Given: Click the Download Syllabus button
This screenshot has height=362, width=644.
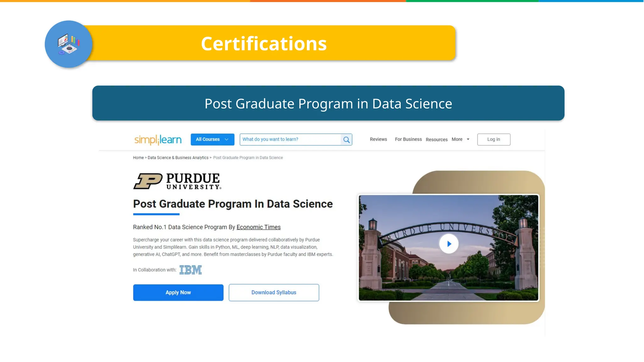Looking at the screenshot, I should tap(274, 293).
